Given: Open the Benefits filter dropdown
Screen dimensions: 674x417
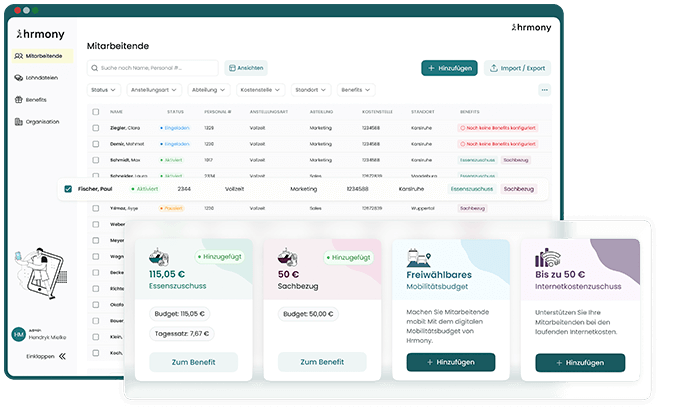Looking at the screenshot, I should tap(356, 90).
